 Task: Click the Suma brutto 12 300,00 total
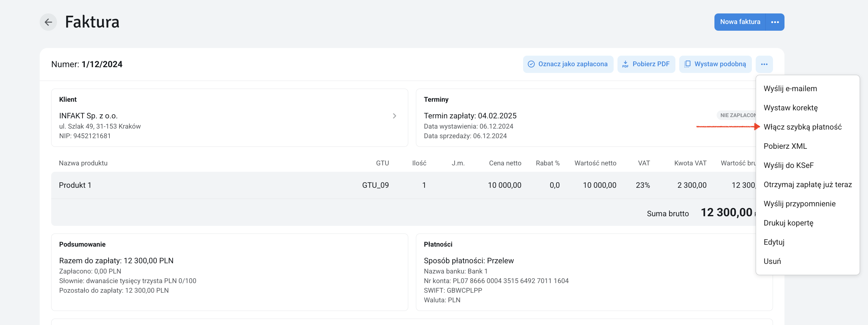(x=701, y=212)
